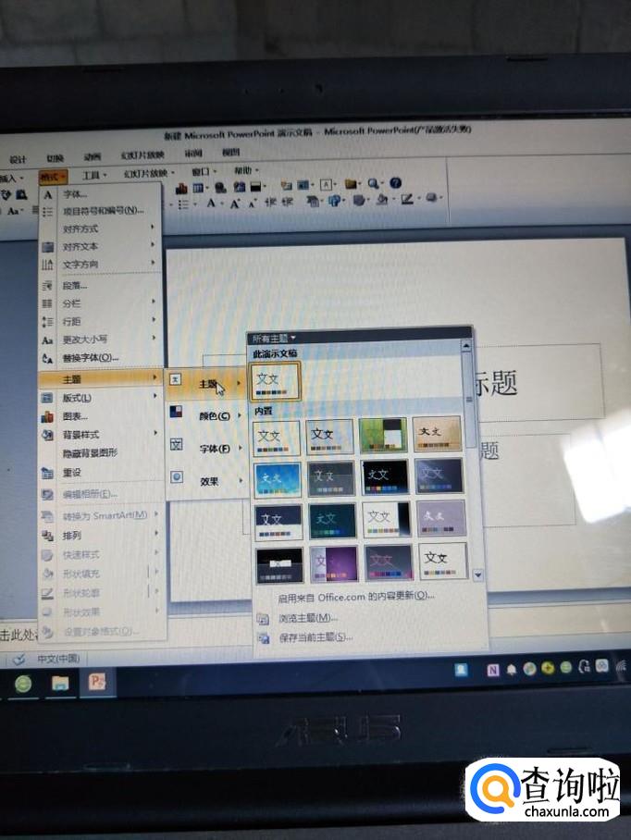Click the 效果 circle icon in the submenu
Screen dimensions: 631x840
(x=177, y=476)
